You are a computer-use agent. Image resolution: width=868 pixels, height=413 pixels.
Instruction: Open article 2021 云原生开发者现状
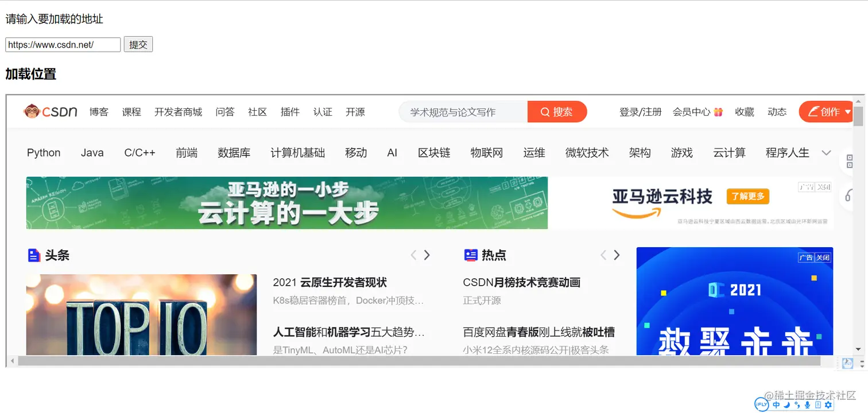point(330,282)
